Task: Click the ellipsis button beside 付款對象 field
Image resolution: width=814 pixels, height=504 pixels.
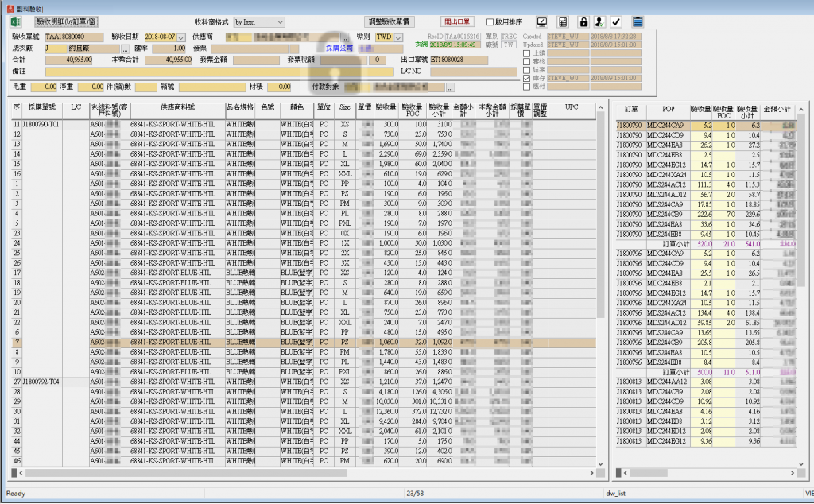Action: [x=450, y=87]
